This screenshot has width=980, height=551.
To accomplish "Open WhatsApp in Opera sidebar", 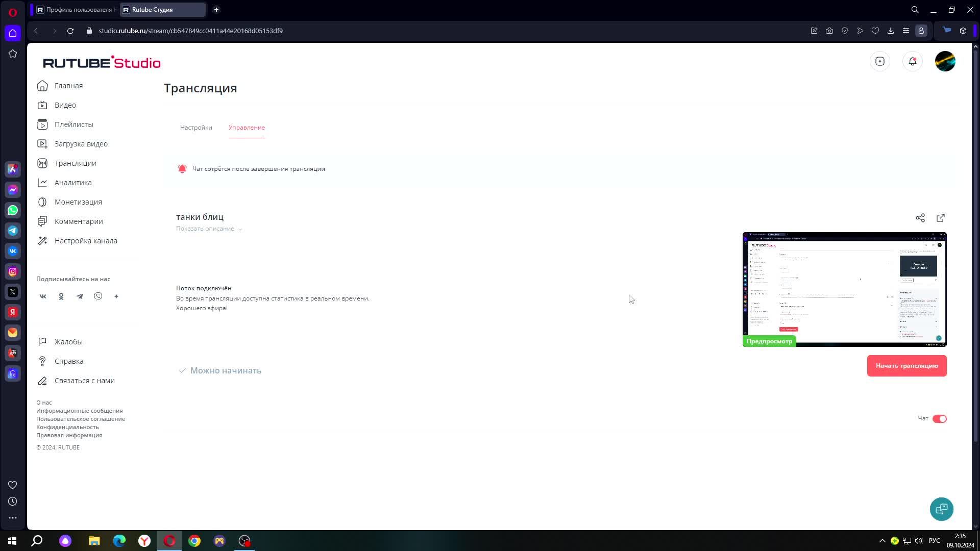I will [13, 210].
